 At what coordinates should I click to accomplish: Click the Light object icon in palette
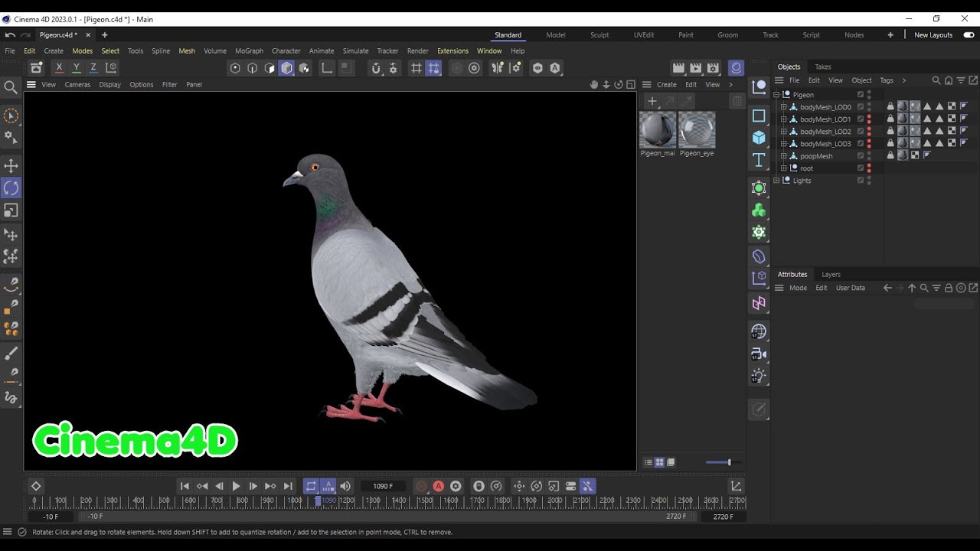tap(759, 376)
